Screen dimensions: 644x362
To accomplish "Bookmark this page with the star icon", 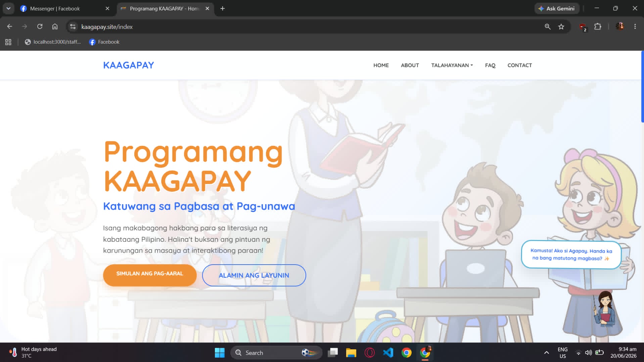I will click(x=561, y=27).
